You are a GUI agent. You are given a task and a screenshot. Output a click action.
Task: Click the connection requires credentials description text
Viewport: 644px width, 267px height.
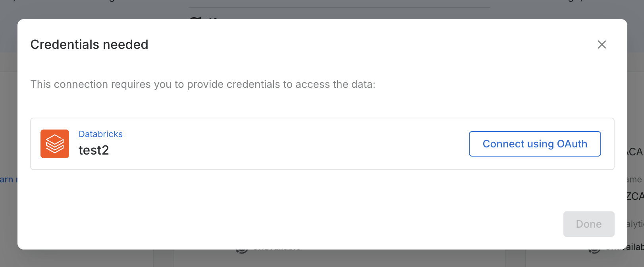[202, 84]
